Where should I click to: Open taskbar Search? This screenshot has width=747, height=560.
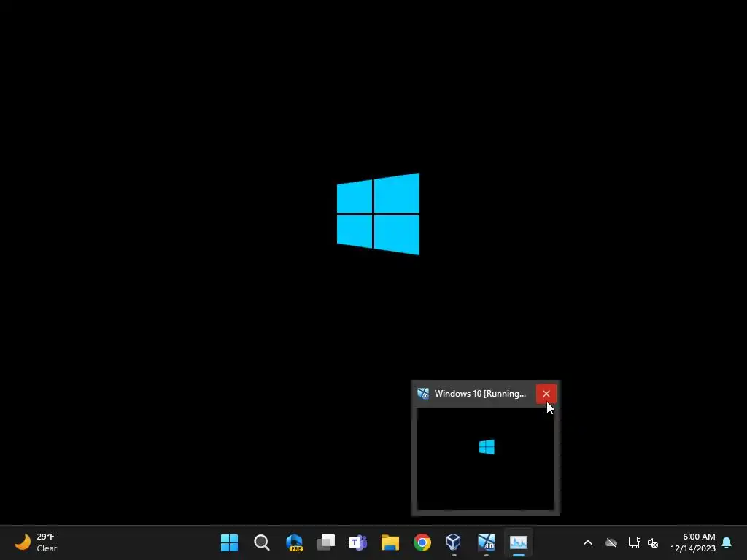pyautogui.click(x=262, y=542)
